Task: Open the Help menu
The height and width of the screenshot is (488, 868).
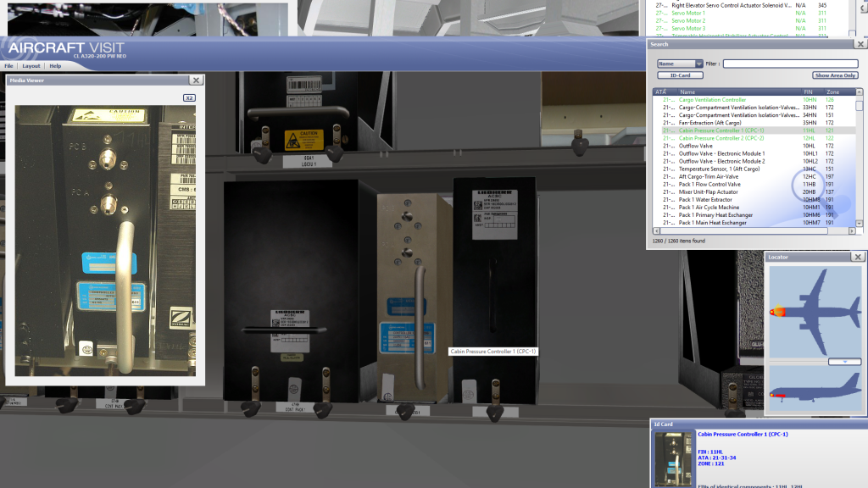Action: click(x=55, y=66)
